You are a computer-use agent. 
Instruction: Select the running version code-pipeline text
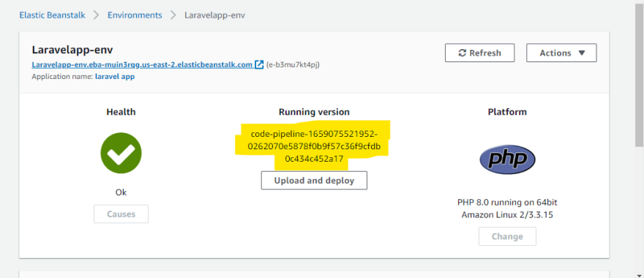point(314,146)
